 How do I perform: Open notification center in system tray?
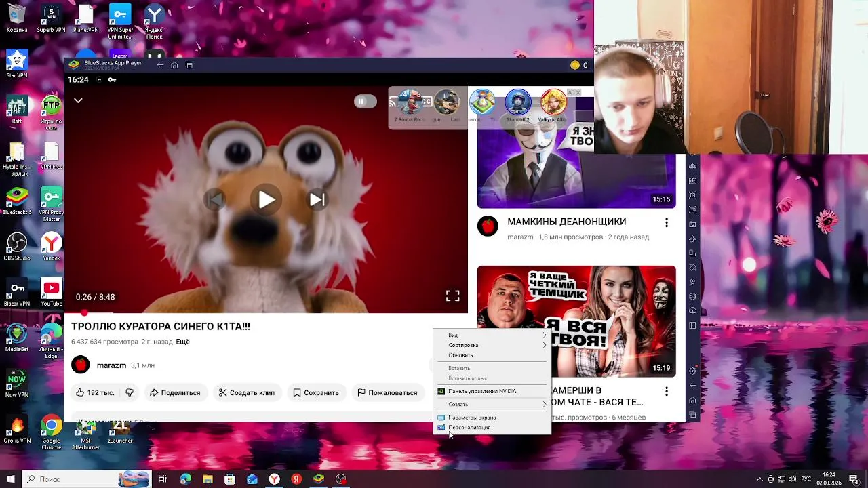(x=854, y=479)
